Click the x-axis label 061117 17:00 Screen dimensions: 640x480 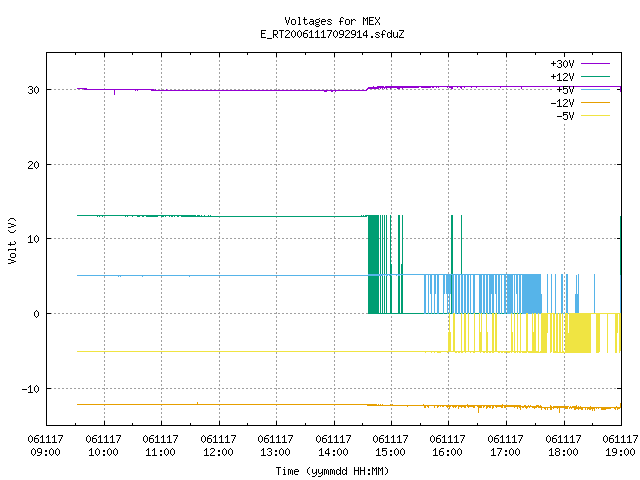(506, 445)
